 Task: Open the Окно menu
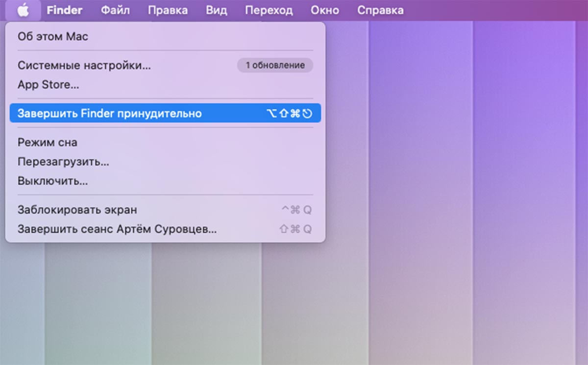click(x=325, y=10)
